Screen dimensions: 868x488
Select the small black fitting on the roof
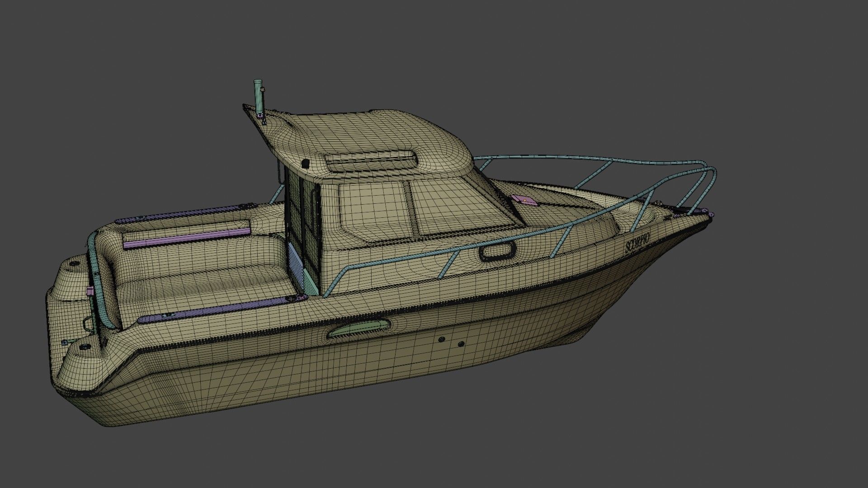coord(305,163)
